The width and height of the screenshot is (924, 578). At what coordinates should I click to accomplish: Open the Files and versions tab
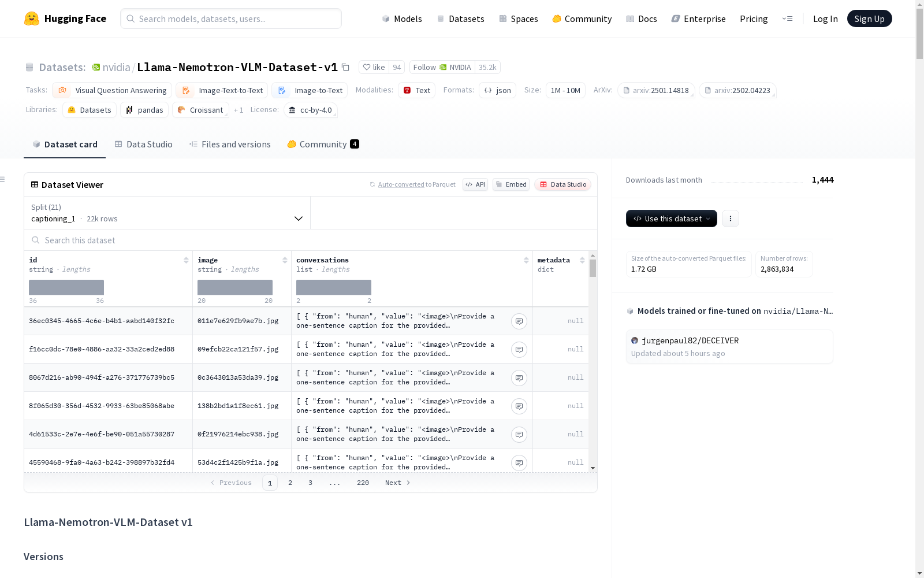pos(230,144)
